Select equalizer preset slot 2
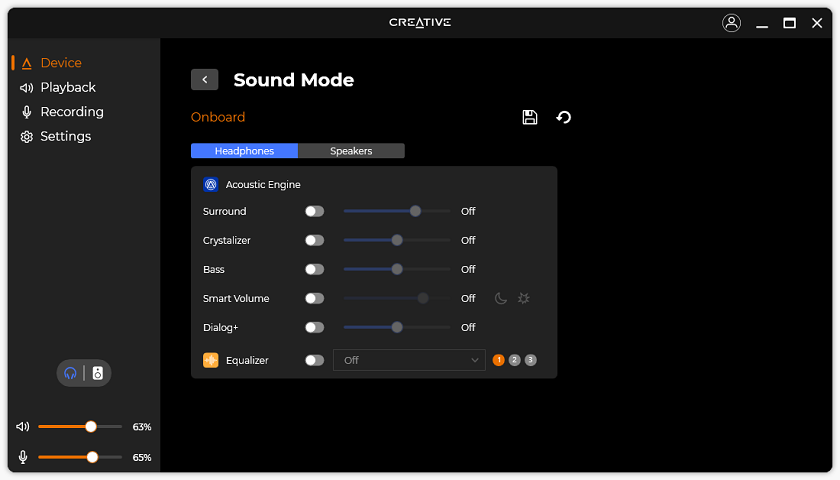Viewport: 840px width, 480px height. (514, 360)
